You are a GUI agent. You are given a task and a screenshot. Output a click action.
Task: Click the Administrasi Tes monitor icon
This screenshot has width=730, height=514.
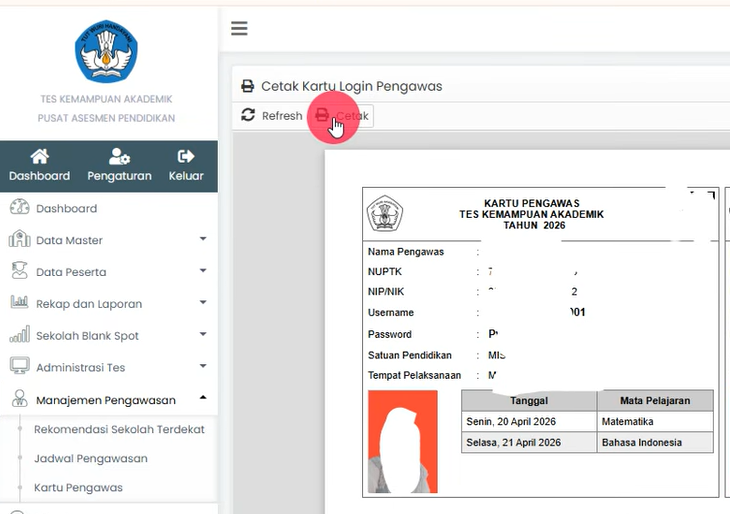pos(20,366)
